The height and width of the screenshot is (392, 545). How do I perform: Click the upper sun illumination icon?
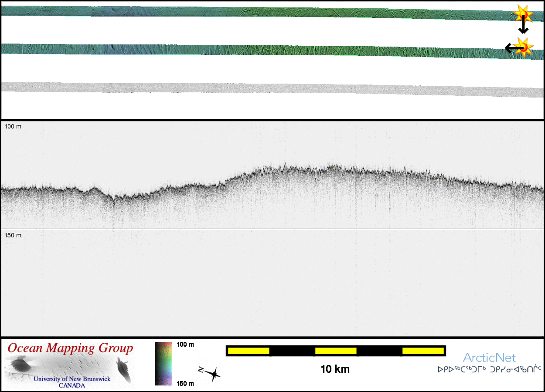[x=522, y=14]
